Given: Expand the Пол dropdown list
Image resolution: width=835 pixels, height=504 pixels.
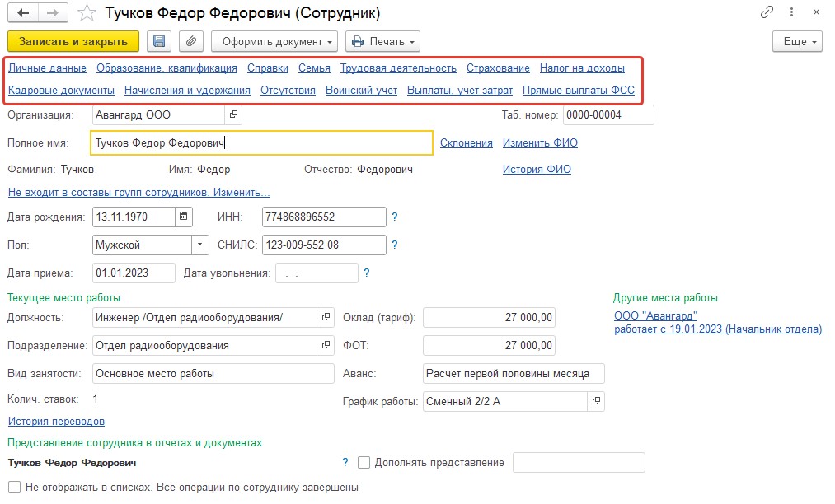Looking at the screenshot, I should (x=199, y=245).
